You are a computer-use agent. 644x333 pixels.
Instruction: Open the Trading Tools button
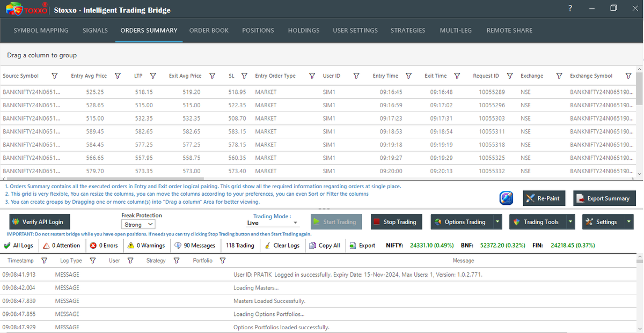pyautogui.click(x=537, y=222)
